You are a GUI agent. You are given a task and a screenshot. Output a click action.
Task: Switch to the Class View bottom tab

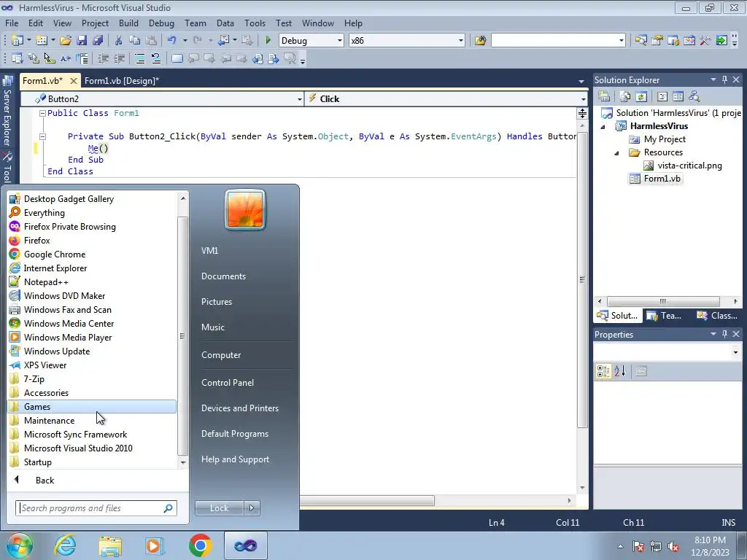pyautogui.click(x=717, y=315)
